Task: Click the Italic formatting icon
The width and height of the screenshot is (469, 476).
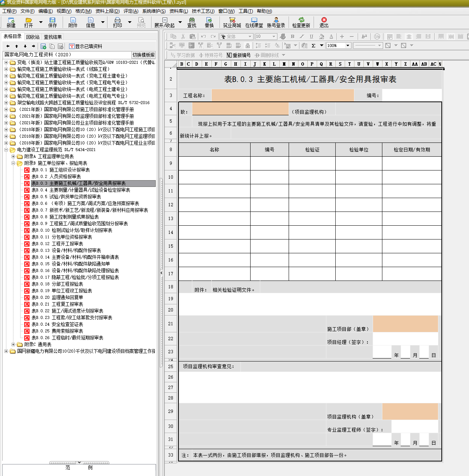Action: 302,37
